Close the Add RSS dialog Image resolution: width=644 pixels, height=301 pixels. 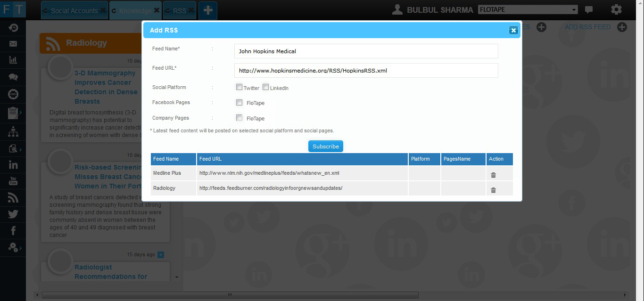pos(513,31)
